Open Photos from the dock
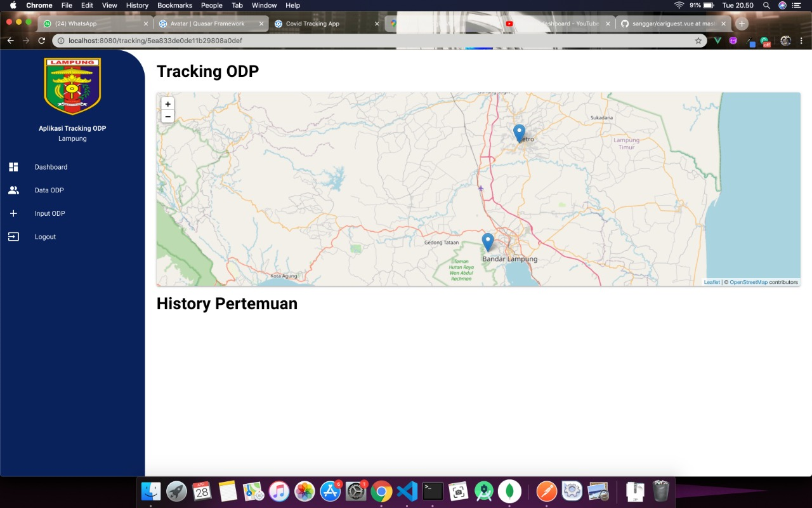This screenshot has height=508, width=812. coord(304,491)
